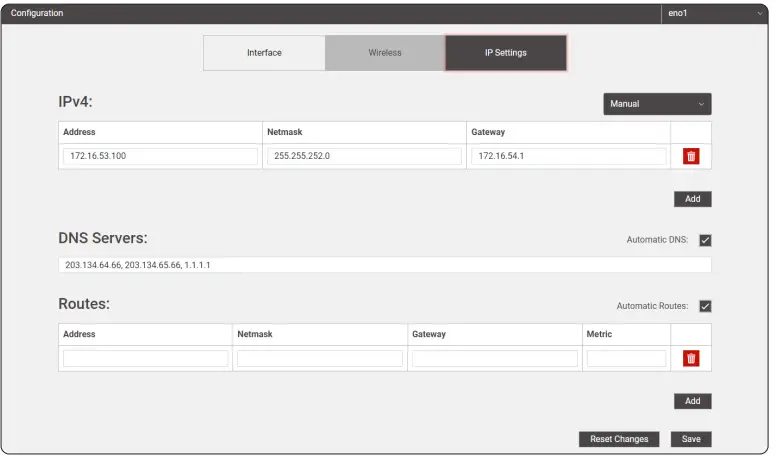Click the DNS Servers input field
Image resolution: width=776 pixels, height=459 pixels.
(385, 265)
